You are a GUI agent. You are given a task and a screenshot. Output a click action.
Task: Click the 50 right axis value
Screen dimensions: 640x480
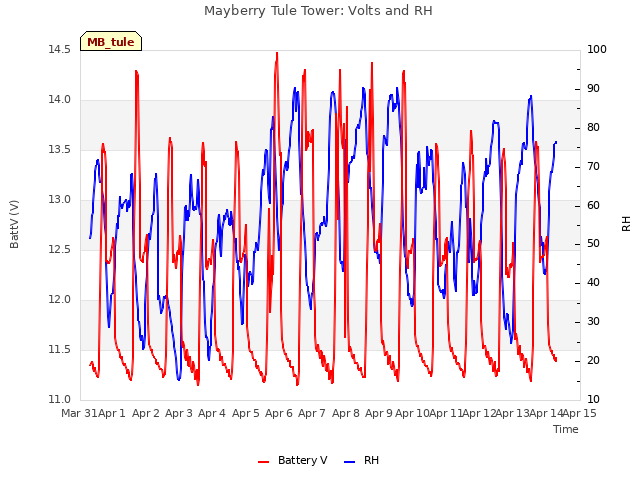pos(593,244)
